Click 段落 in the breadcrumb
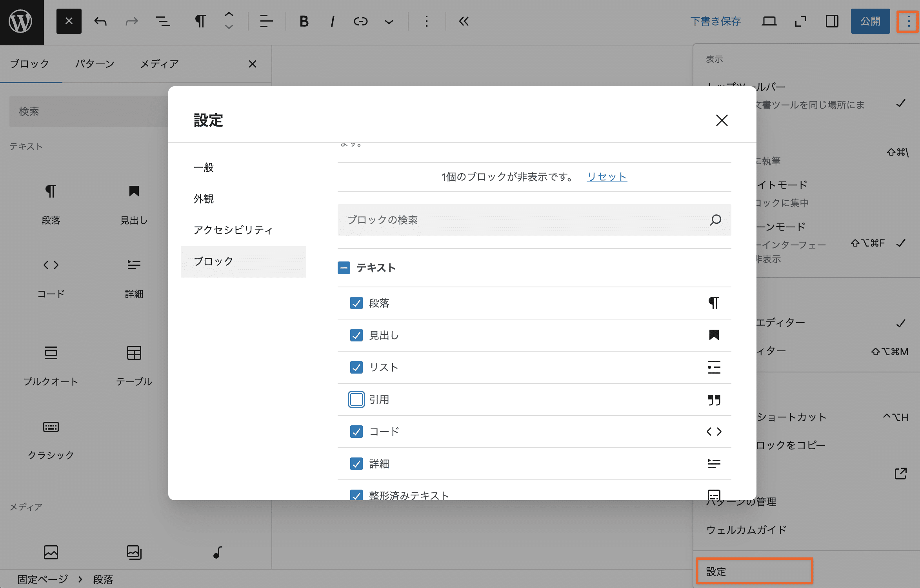 (103, 579)
